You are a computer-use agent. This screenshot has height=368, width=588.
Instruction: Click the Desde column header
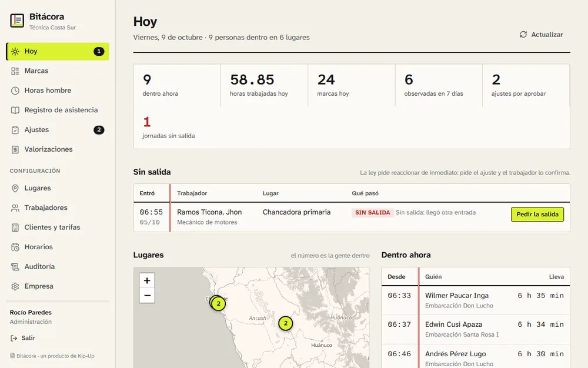[396, 276]
